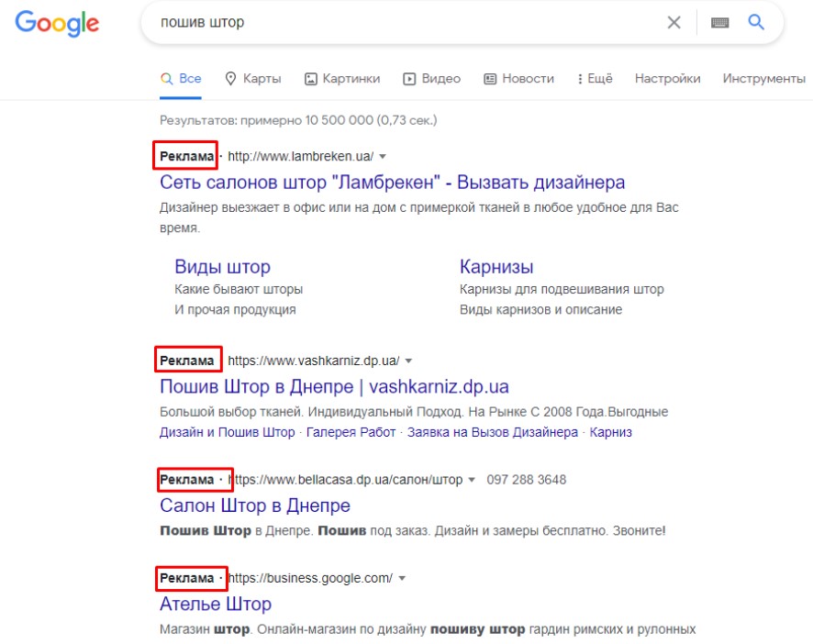Click the Google logo
813x644 pixels.
tap(57, 23)
